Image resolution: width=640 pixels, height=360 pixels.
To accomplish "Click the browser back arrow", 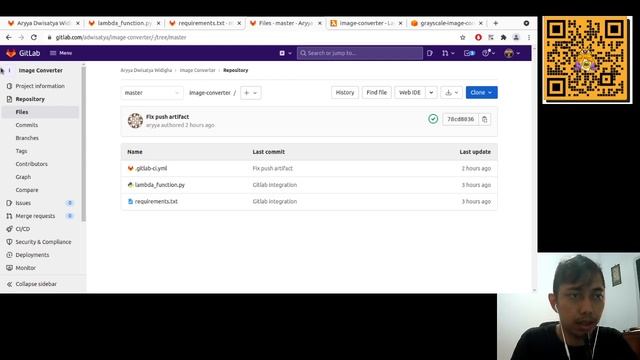I will point(9,38).
